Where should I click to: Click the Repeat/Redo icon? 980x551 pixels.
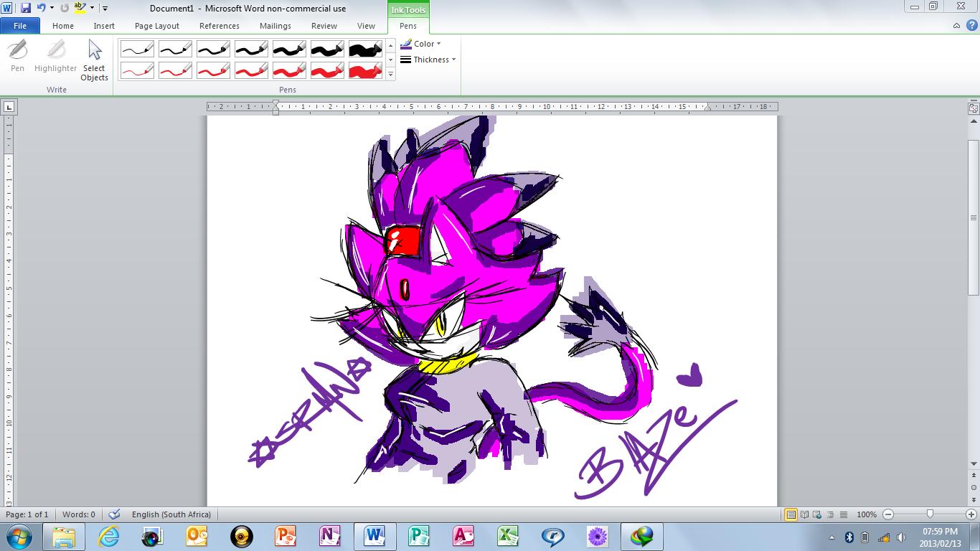[65, 8]
